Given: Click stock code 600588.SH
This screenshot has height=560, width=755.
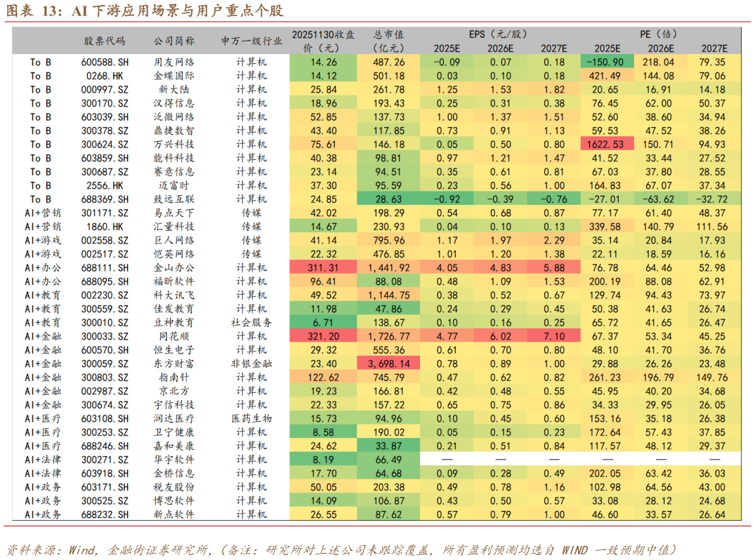Looking at the screenshot, I should tap(105, 62).
